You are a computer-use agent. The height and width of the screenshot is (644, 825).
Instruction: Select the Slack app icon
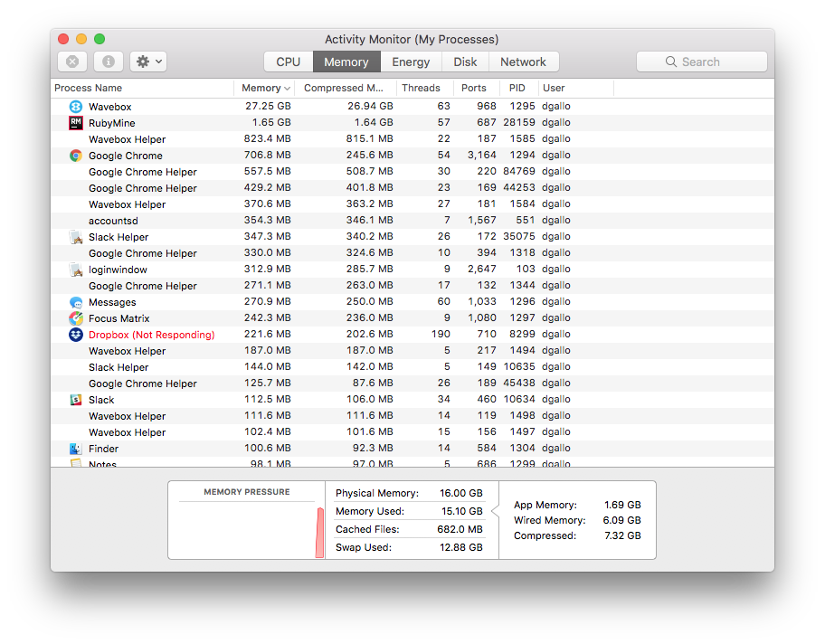pyautogui.click(x=76, y=400)
